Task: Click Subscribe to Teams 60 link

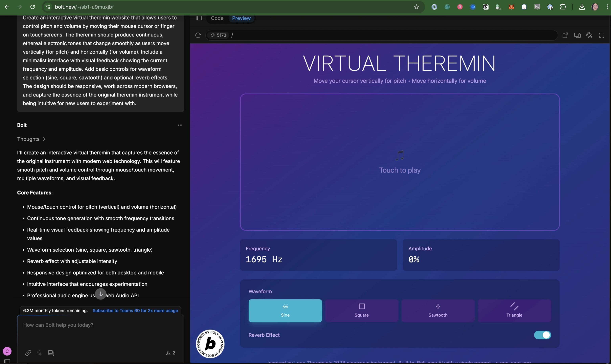Action: 135,310
